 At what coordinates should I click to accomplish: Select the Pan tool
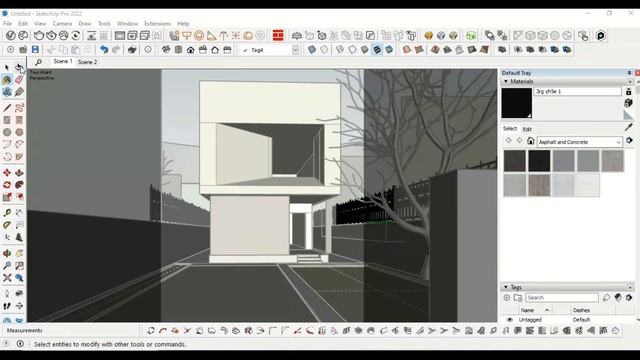point(19,253)
